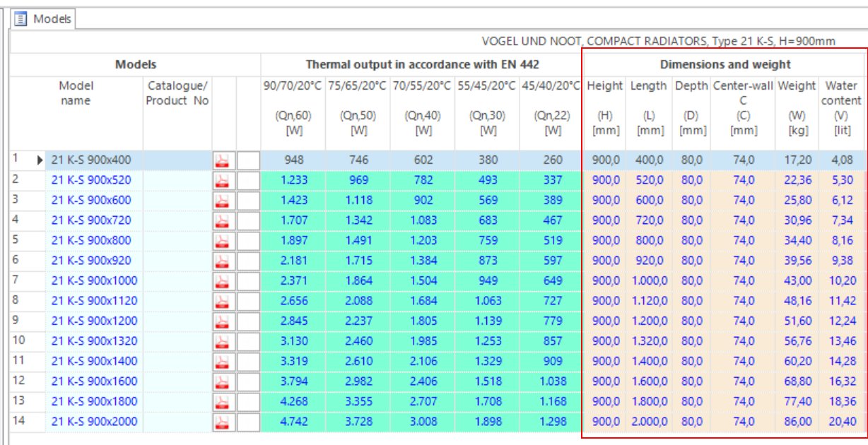
Task: Click the Length column header
Action: (649, 112)
